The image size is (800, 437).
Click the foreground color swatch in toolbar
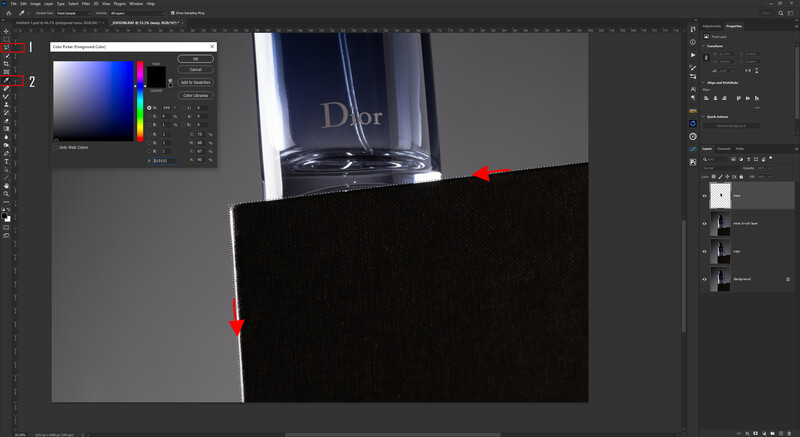(x=4, y=216)
